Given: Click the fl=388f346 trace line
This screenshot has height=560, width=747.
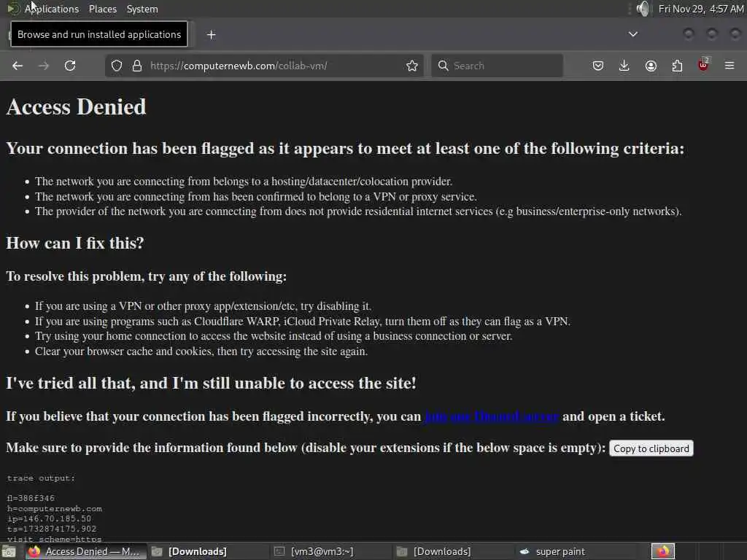Looking at the screenshot, I should [31, 498].
